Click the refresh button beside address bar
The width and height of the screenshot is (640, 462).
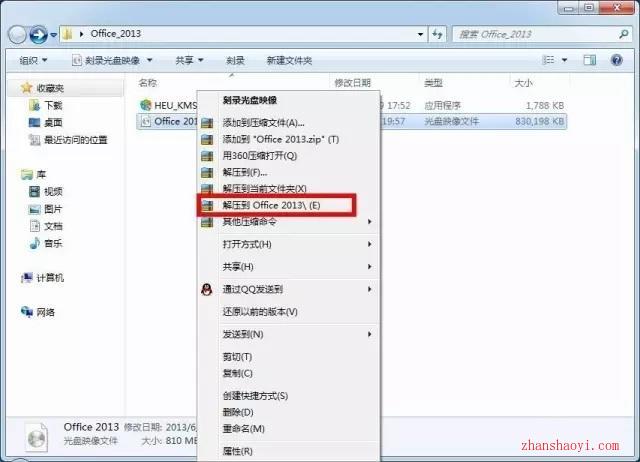pos(438,34)
